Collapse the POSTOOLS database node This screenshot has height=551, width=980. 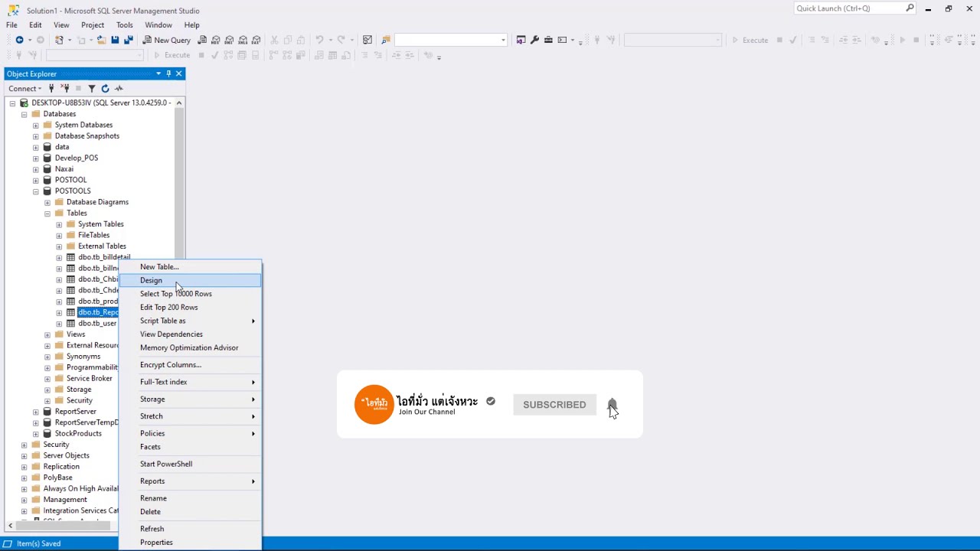pyautogui.click(x=36, y=191)
